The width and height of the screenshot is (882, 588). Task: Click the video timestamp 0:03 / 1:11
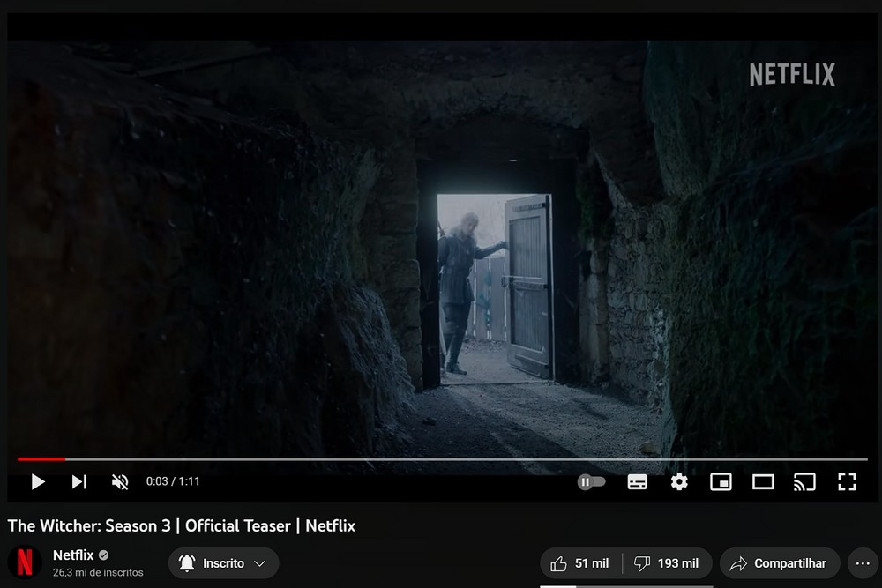(x=173, y=481)
